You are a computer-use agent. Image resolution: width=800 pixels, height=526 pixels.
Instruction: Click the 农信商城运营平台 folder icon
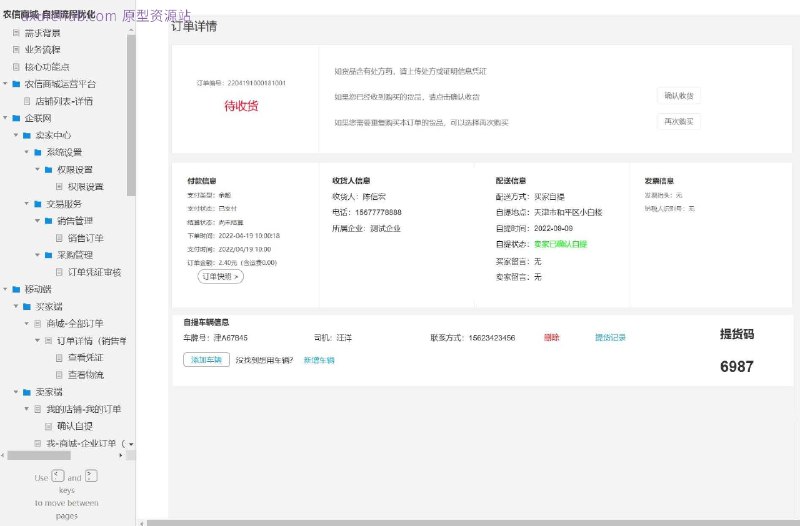coord(16,84)
